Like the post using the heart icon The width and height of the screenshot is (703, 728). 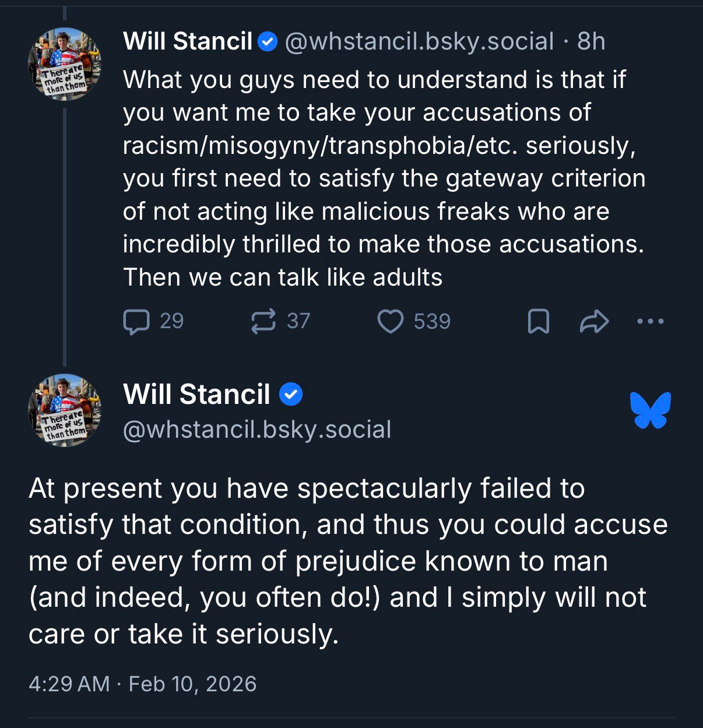tap(390, 322)
